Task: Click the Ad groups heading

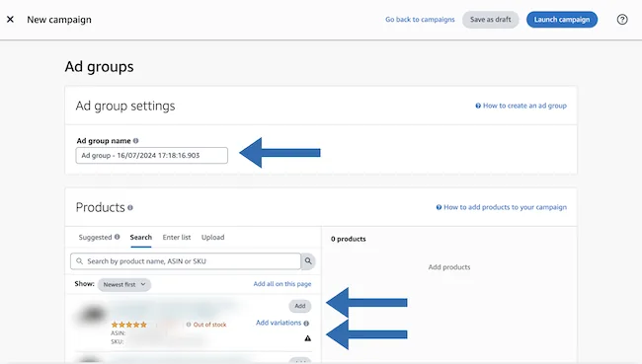Action: [99, 67]
